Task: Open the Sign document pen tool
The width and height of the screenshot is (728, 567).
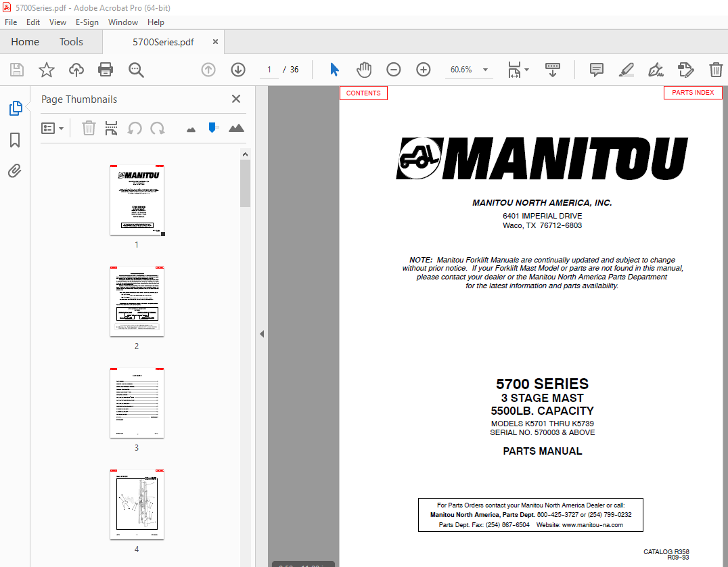Action: (x=656, y=70)
